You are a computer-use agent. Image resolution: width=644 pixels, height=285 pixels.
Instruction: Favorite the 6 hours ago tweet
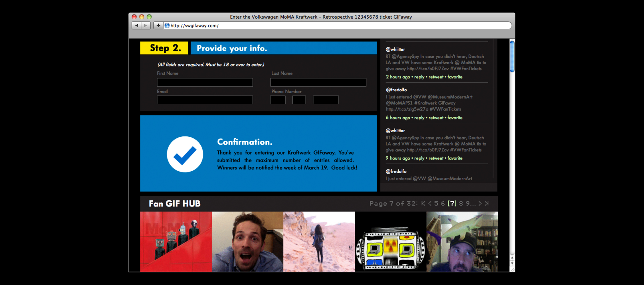click(455, 118)
